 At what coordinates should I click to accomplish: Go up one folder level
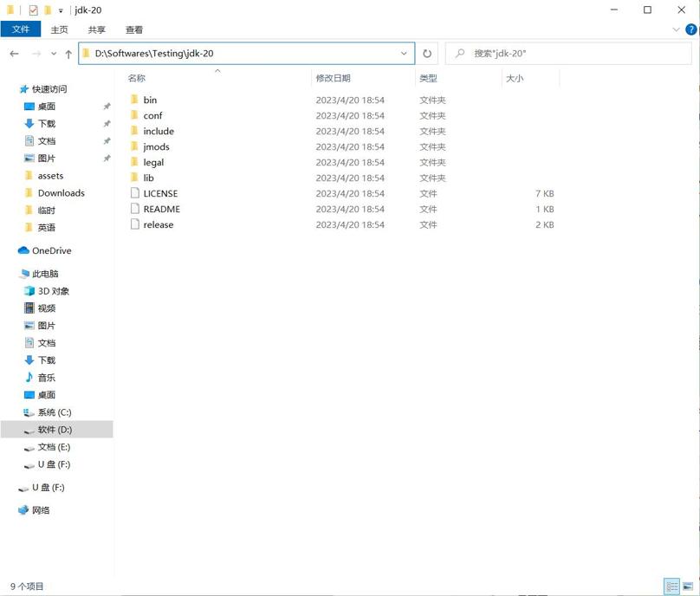coord(68,54)
